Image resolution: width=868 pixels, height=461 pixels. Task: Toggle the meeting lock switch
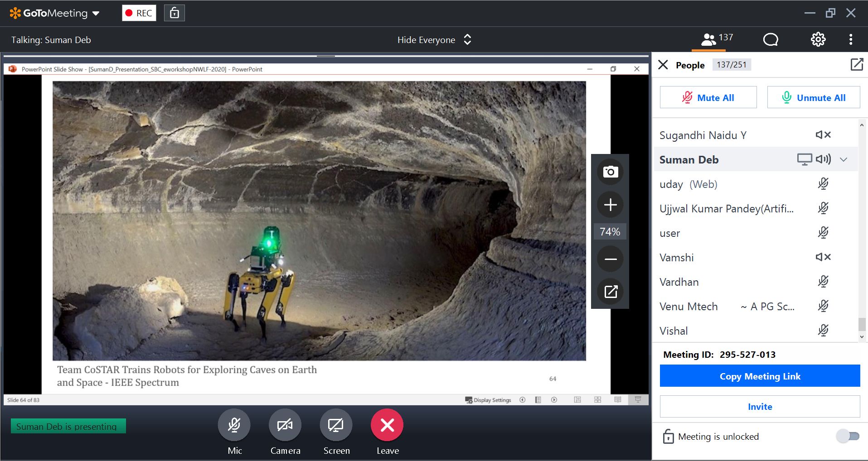coord(848,436)
